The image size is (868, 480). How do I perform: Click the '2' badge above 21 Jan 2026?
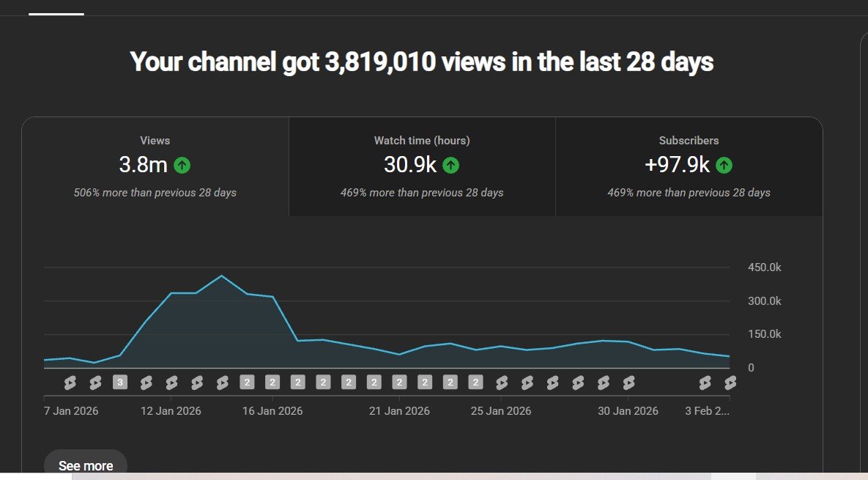[399, 383]
